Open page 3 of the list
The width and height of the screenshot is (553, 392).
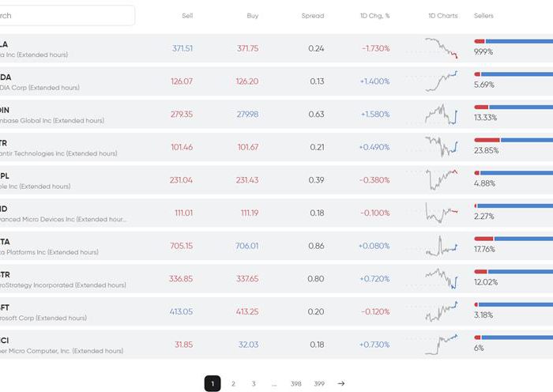254,383
